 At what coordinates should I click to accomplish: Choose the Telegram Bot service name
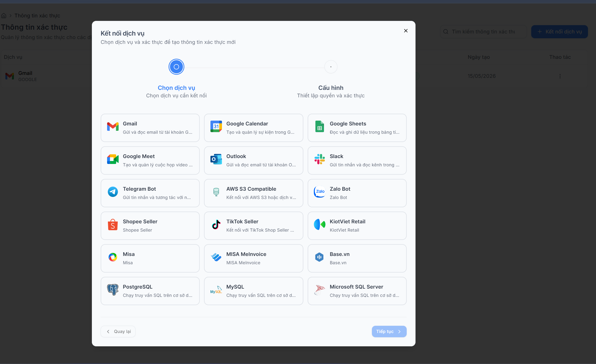(139, 189)
